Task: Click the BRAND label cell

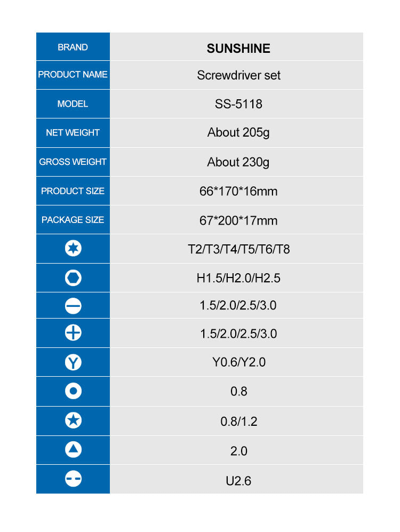Action: tap(73, 47)
